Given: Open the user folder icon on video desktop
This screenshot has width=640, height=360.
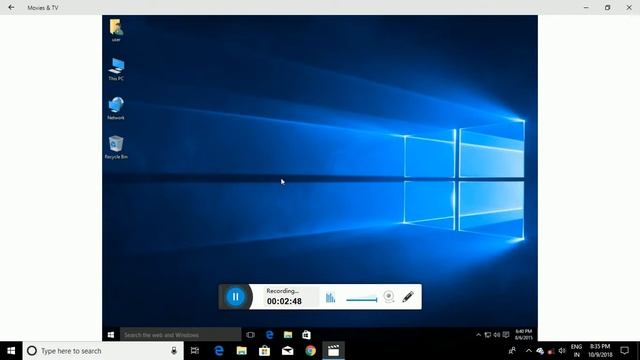Looking at the screenshot, I should 116,30.
